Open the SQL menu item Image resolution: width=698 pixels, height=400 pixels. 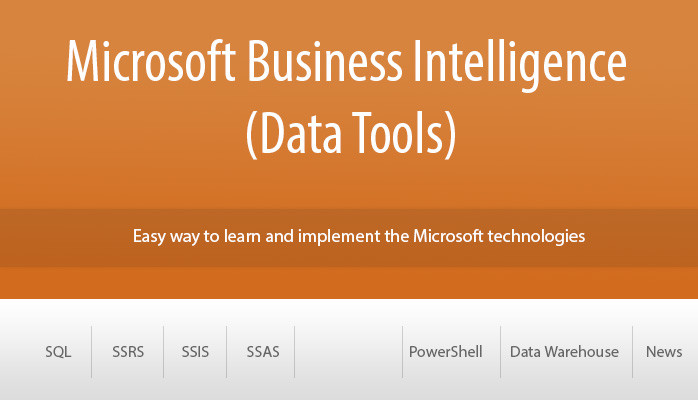click(x=58, y=352)
